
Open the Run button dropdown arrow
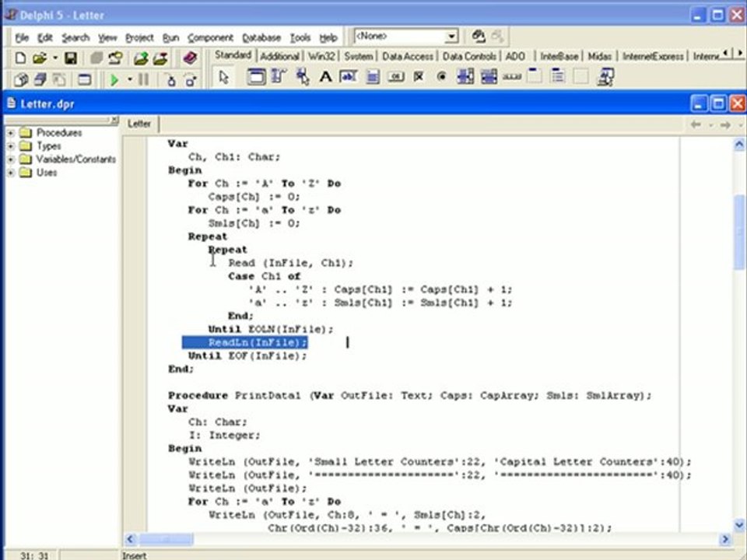130,79
